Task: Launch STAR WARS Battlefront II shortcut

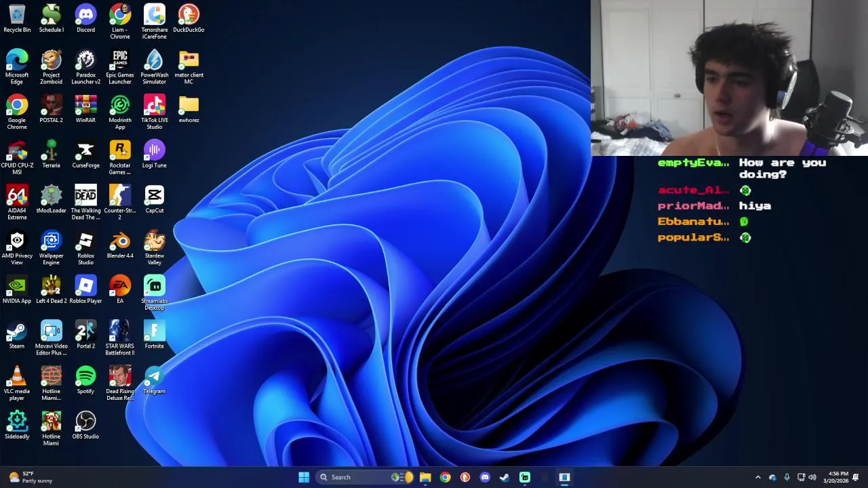Action: (120, 338)
